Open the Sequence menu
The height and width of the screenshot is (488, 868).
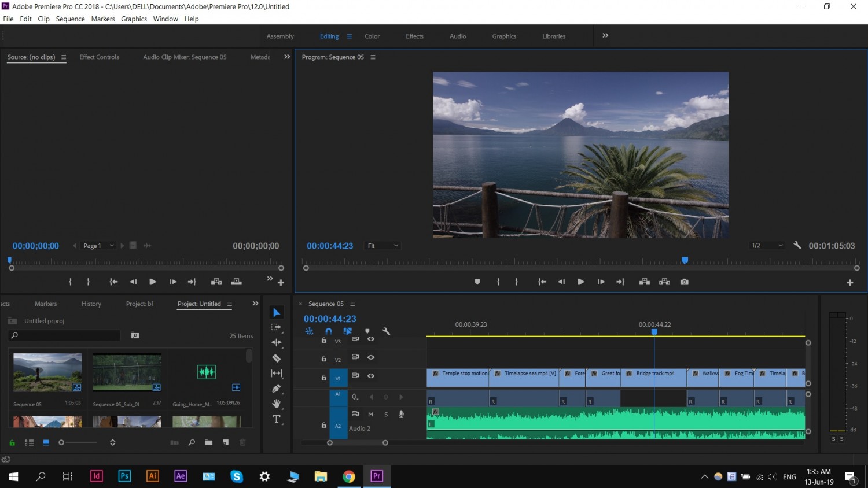point(71,19)
